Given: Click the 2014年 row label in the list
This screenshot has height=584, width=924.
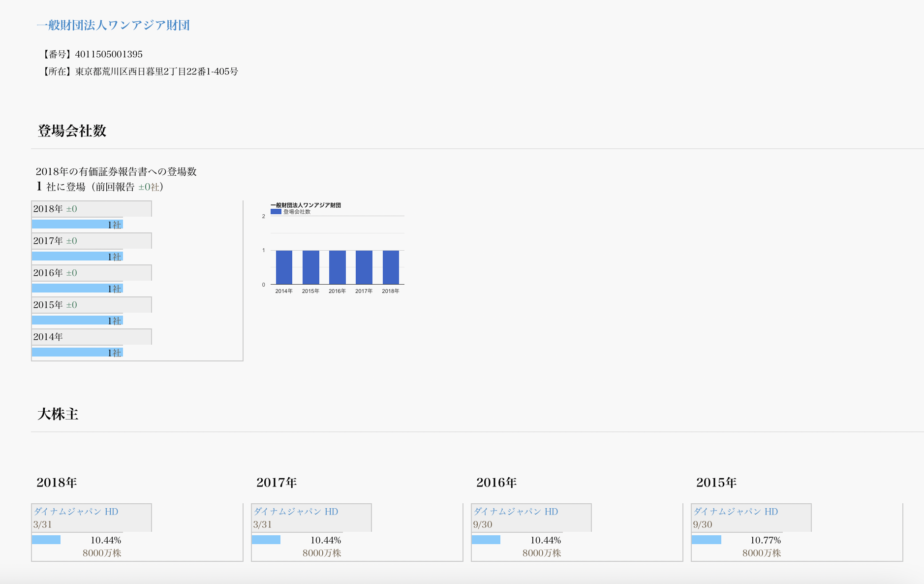Looking at the screenshot, I should (x=48, y=337).
